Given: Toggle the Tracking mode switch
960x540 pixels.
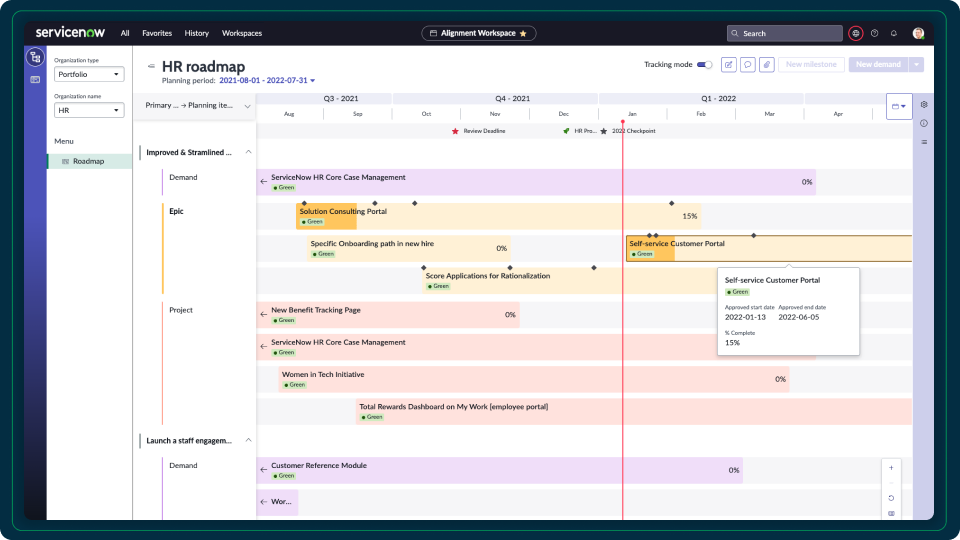Looking at the screenshot, I should click(705, 65).
